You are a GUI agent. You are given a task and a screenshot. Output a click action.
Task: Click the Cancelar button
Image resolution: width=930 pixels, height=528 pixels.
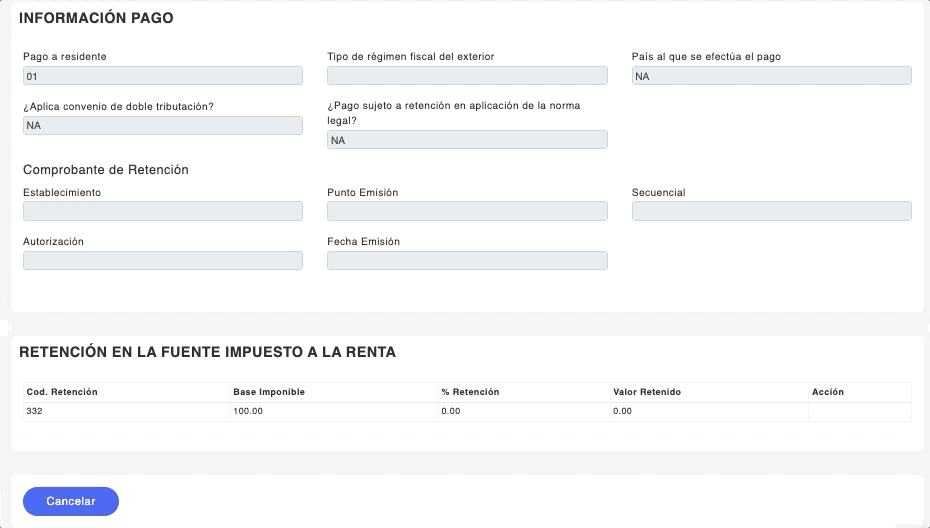(x=70, y=501)
